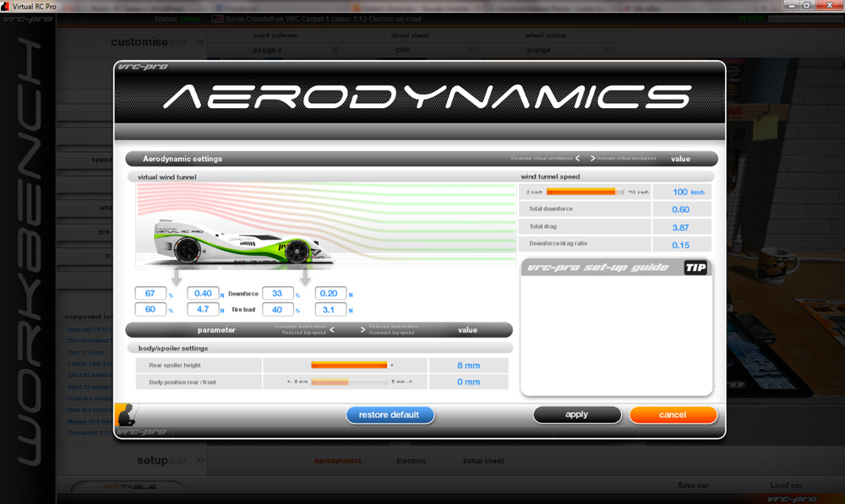Adjust the wind tunnel speed slider
Viewport: 845px width, 504px height.
586,192
